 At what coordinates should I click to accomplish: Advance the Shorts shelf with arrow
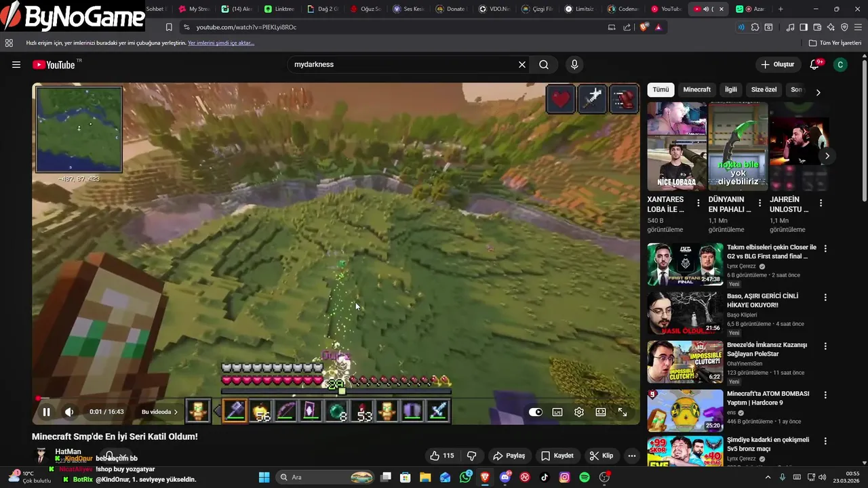pyautogui.click(x=827, y=156)
